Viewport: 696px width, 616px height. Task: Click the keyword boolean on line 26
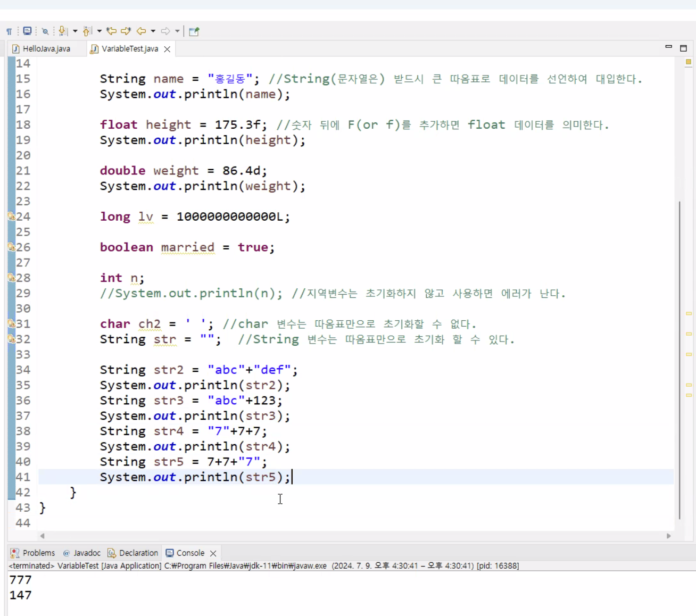[127, 247]
